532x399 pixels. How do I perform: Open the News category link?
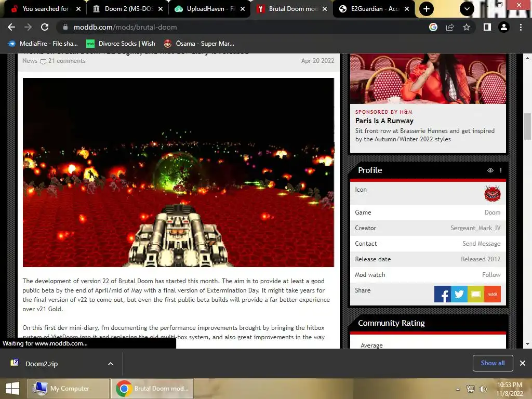tap(30, 61)
